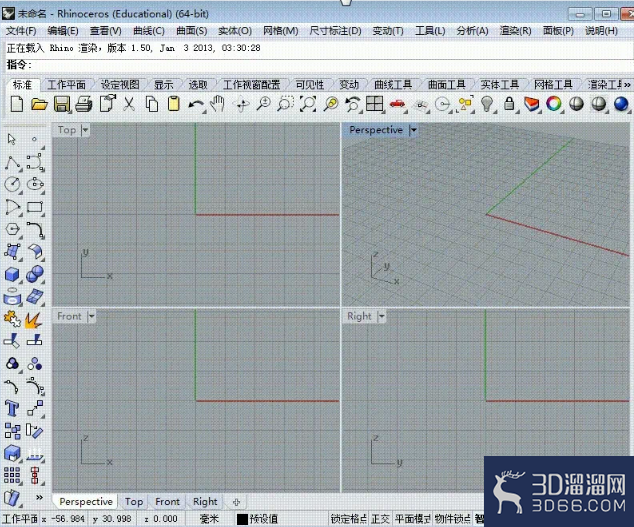Viewport: 634px width, 527px height.
Task: Click the light bulb hide icon
Action: point(487,104)
